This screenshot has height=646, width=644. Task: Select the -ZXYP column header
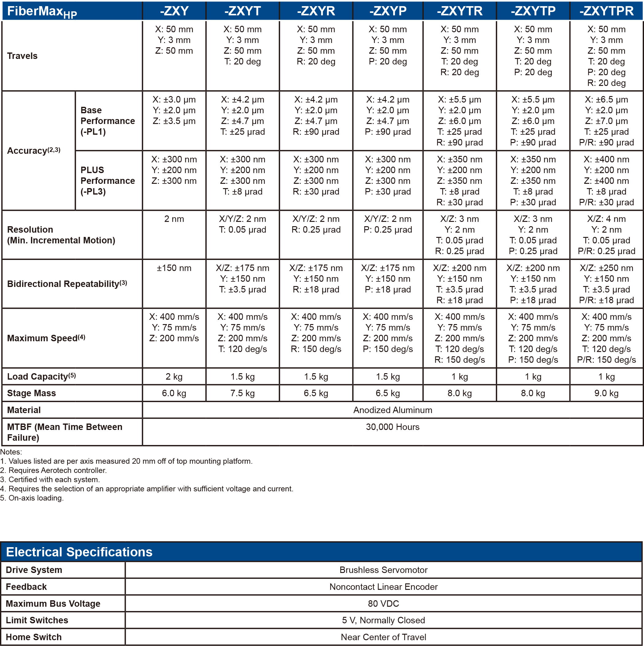[x=388, y=11]
